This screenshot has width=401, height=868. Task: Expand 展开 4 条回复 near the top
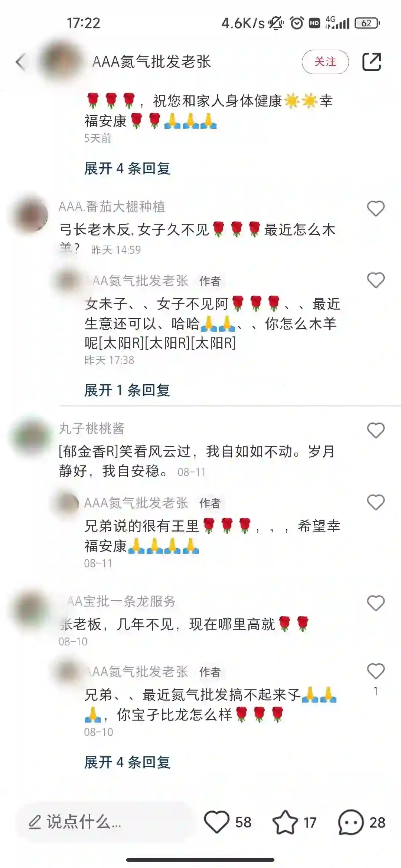pyautogui.click(x=127, y=168)
